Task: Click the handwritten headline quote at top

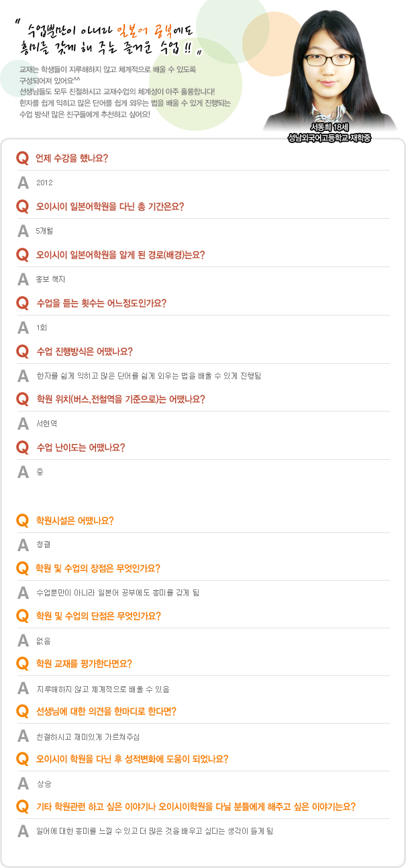Action: click(x=111, y=39)
